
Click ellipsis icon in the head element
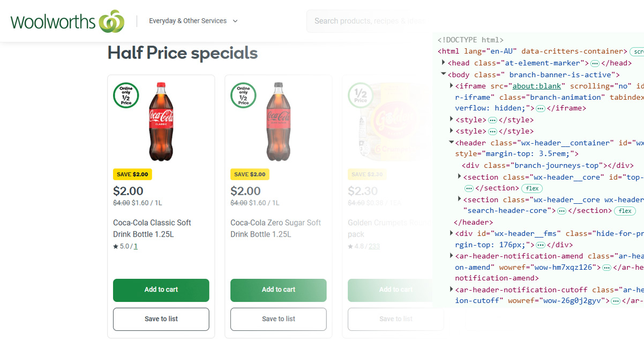[x=595, y=63]
